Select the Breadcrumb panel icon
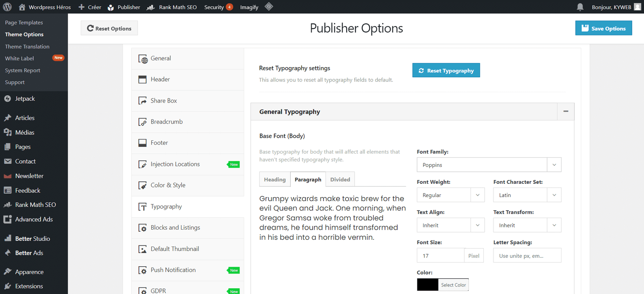 pyautogui.click(x=142, y=122)
